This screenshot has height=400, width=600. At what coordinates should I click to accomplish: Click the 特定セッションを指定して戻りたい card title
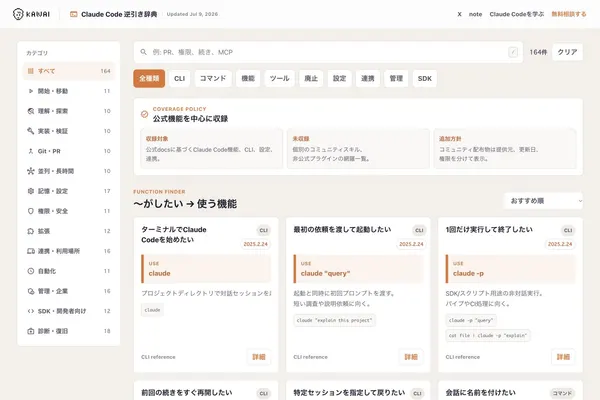[349, 393]
